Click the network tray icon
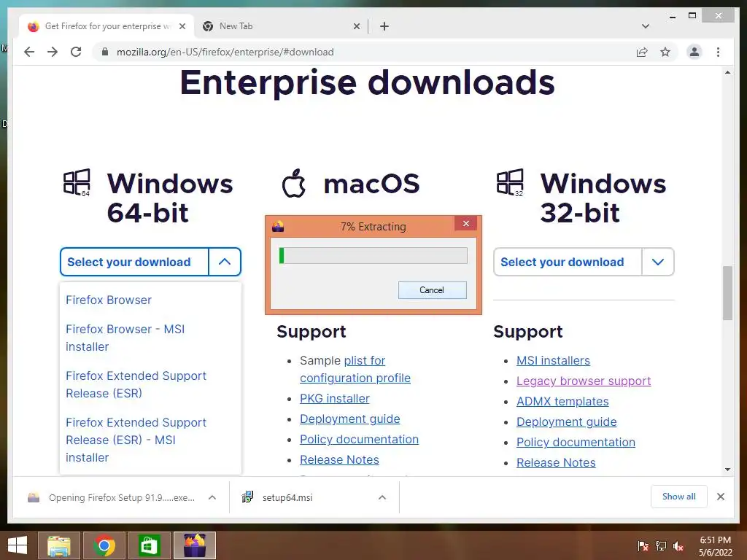 [x=661, y=546]
